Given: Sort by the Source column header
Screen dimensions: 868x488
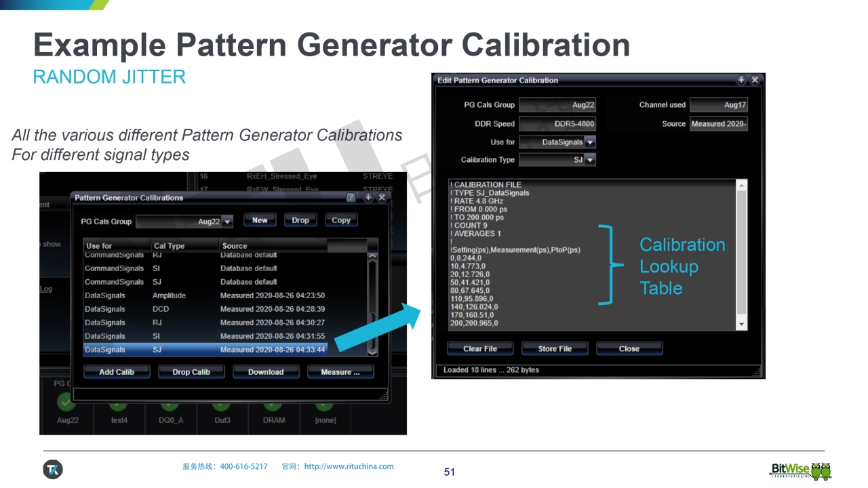Looking at the screenshot, I should tap(271, 246).
